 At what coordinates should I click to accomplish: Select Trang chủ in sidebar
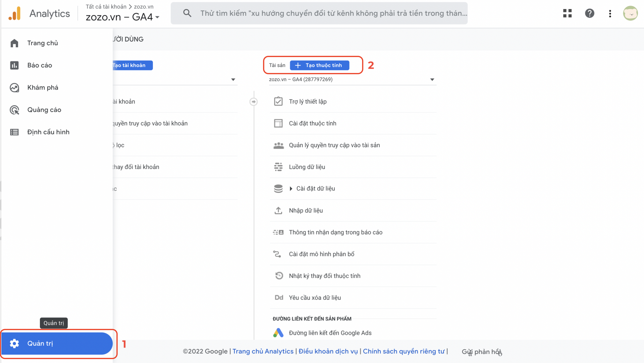tap(43, 43)
